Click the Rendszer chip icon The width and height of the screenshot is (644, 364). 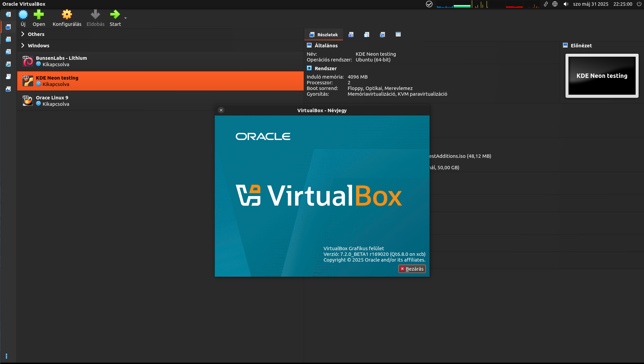point(309,68)
